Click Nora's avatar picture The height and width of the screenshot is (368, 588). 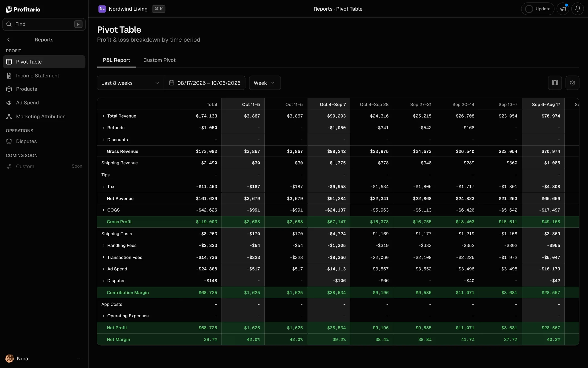click(x=10, y=358)
